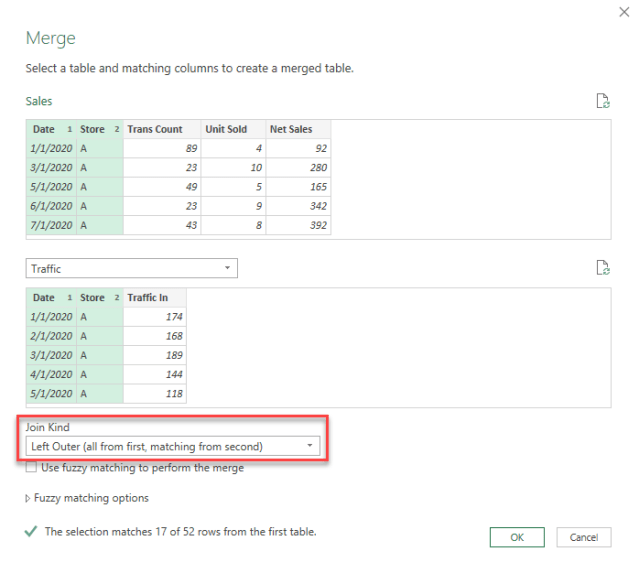This screenshot has height=573, width=639.
Task: Click Traffic In value 144
Action: tap(155, 374)
